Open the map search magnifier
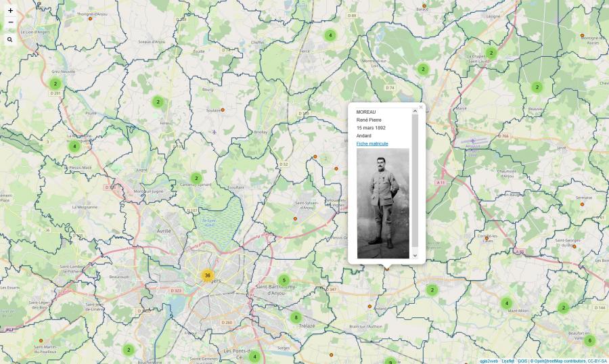This screenshot has height=364, width=609. click(x=10, y=39)
